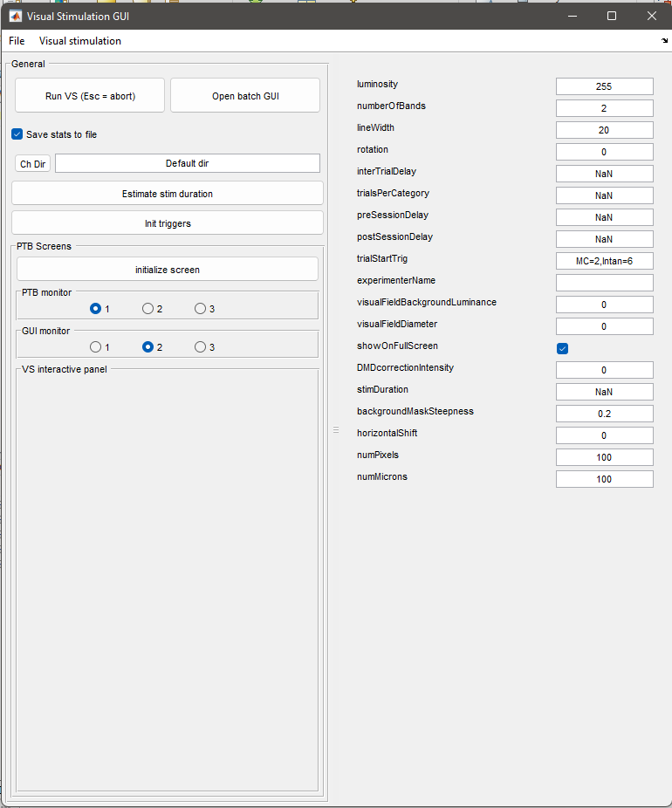Screen dimensions: 672x808
Task: Click the PTB Screens panel title
Action: point(44,246)
